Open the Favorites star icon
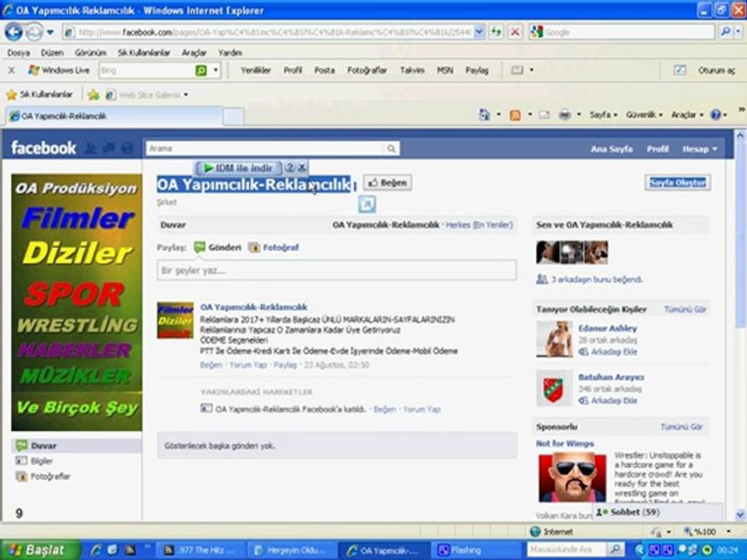The image size is (747, 560). click(12, 95)
